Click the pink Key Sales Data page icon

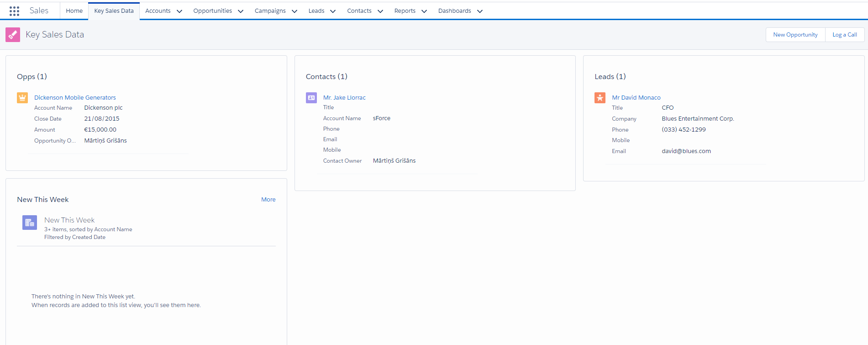(x=13, y=35)
